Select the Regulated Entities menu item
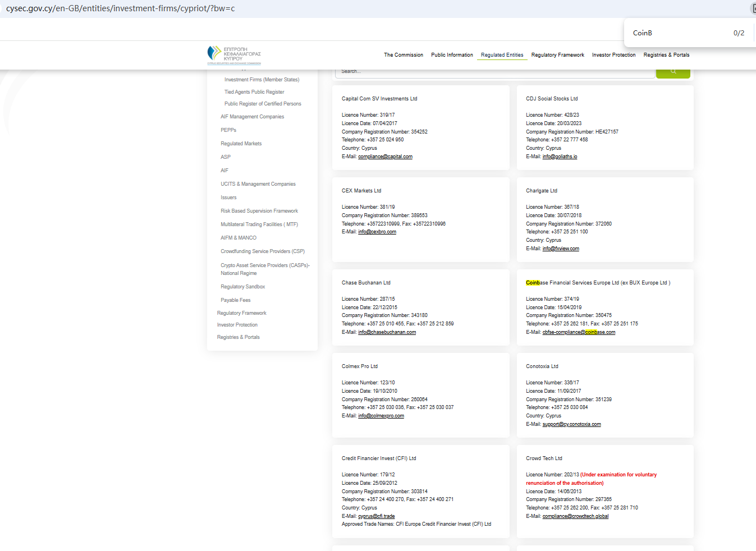 tap(502, 55)
